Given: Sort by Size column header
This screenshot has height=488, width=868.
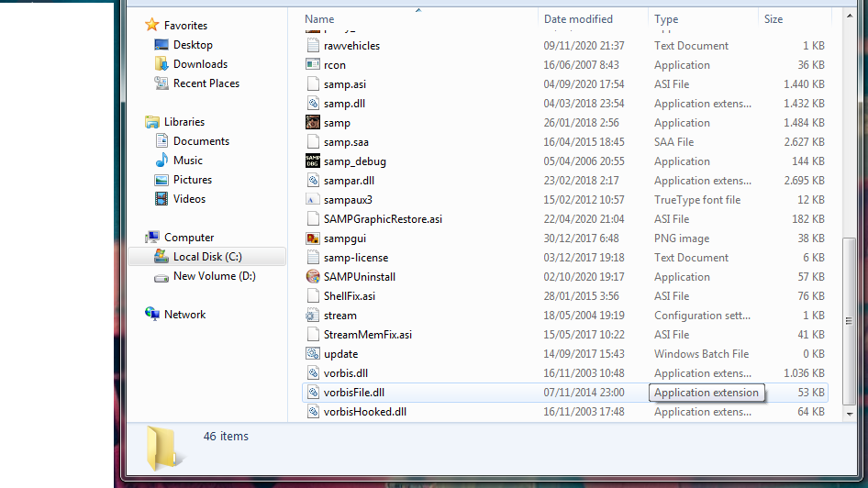Looking at the screenshot, I should (x=773, y=19).
